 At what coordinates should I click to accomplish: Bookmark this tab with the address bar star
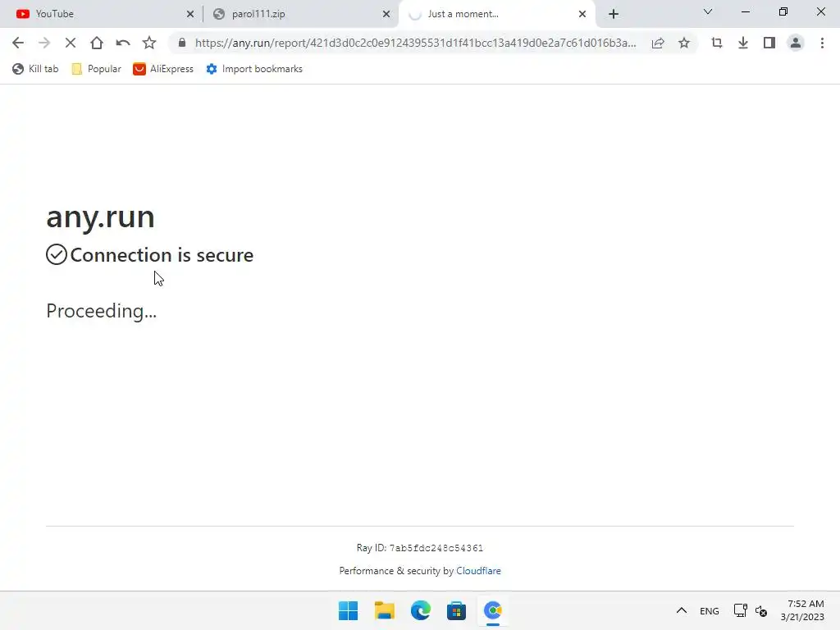click(684, 43)
